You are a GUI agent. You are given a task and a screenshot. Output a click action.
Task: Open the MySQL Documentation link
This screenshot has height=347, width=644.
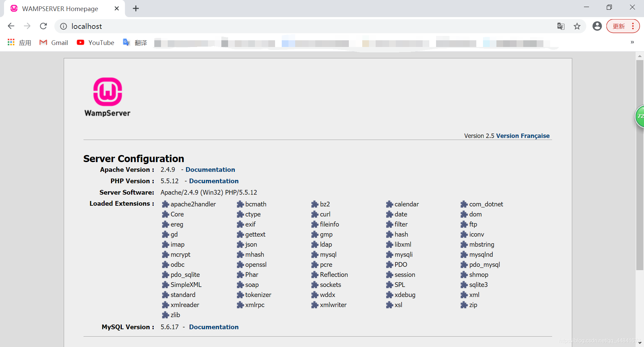(214, 327)
